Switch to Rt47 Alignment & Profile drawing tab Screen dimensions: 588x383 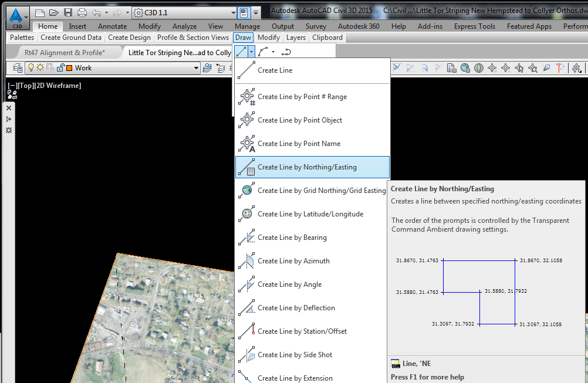click(65, 52)
